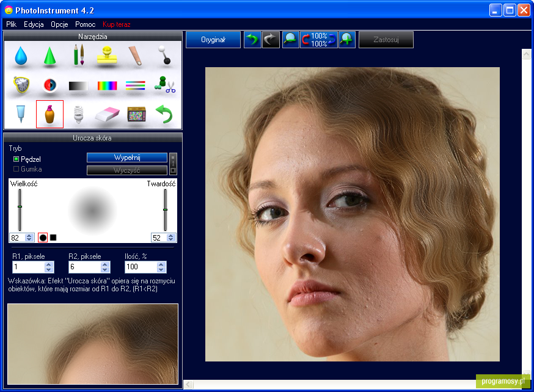This screenshot has width=534, height=392.
Task: Increase Ilość % with up arrow
Action: [161, 264]
